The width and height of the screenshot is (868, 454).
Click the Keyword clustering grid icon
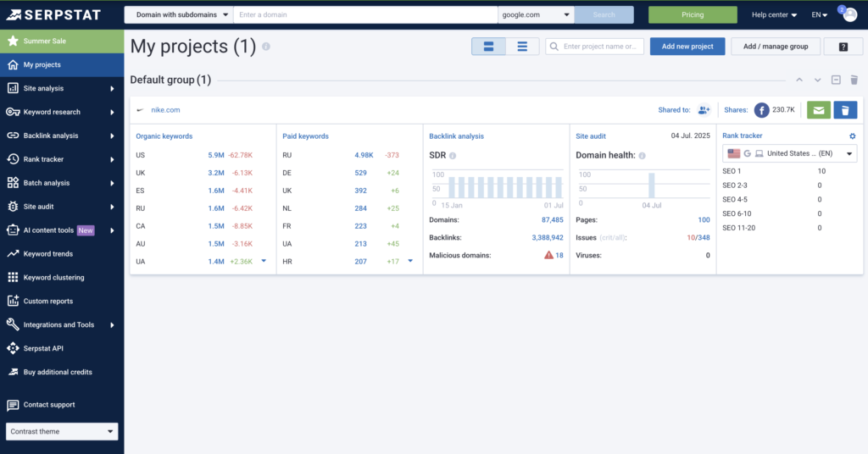pos(13,278)
